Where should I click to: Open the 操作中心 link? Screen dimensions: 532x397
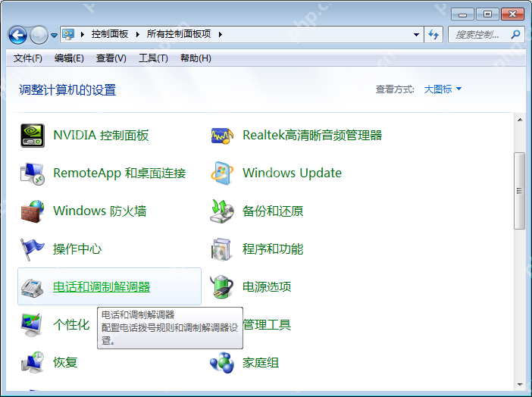(77, 249)
